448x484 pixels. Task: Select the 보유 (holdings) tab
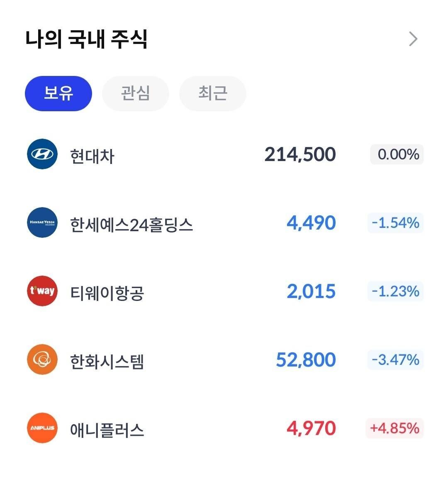tap(58, 93)
